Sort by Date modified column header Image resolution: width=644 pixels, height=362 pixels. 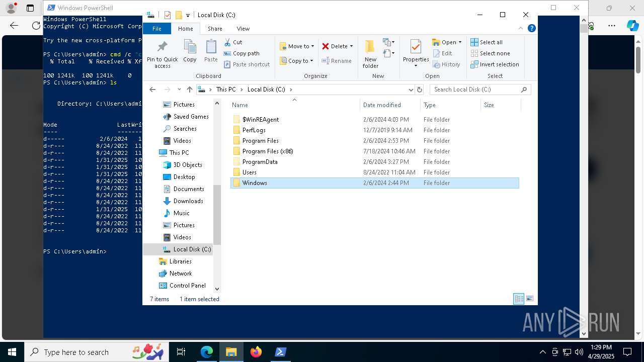pyautogui.click(x=390, y=105)
